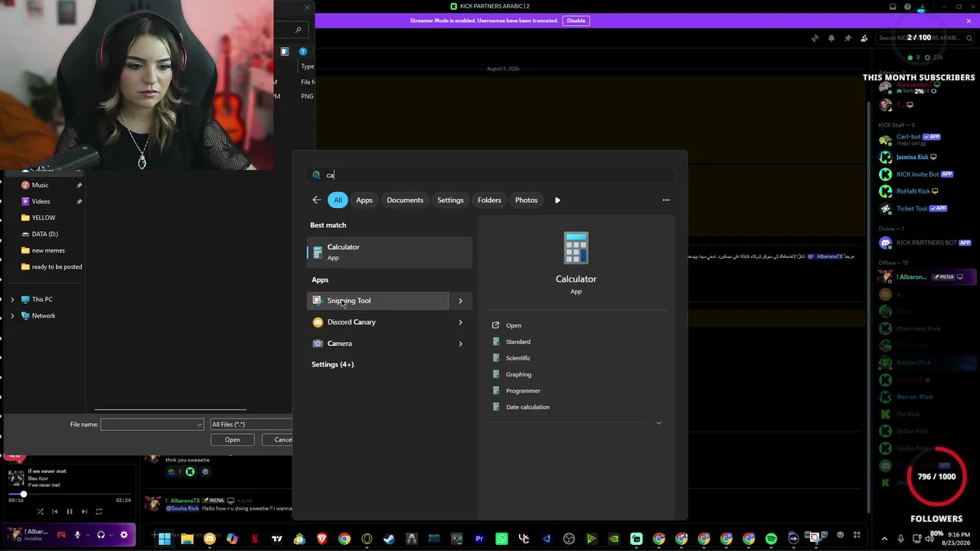Open Calculator in Scientific mode
The width and height of the screenshot is (980, 551).
point(518,358)
